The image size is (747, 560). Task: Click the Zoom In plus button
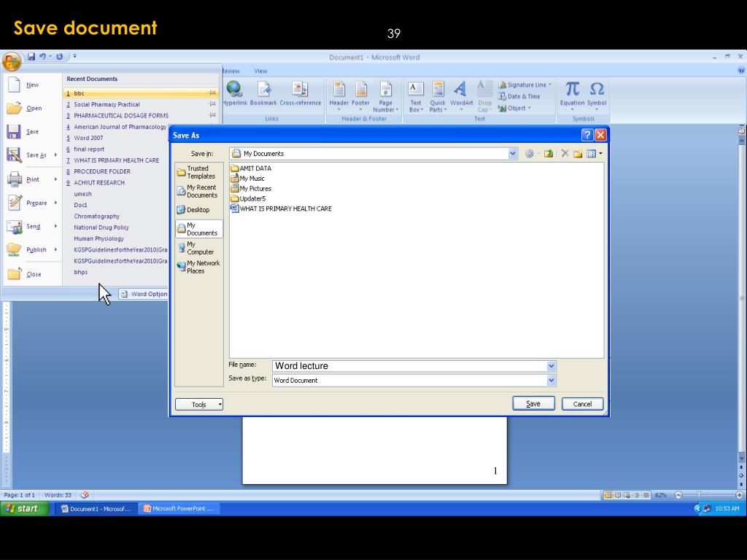[x=739, y=495]
